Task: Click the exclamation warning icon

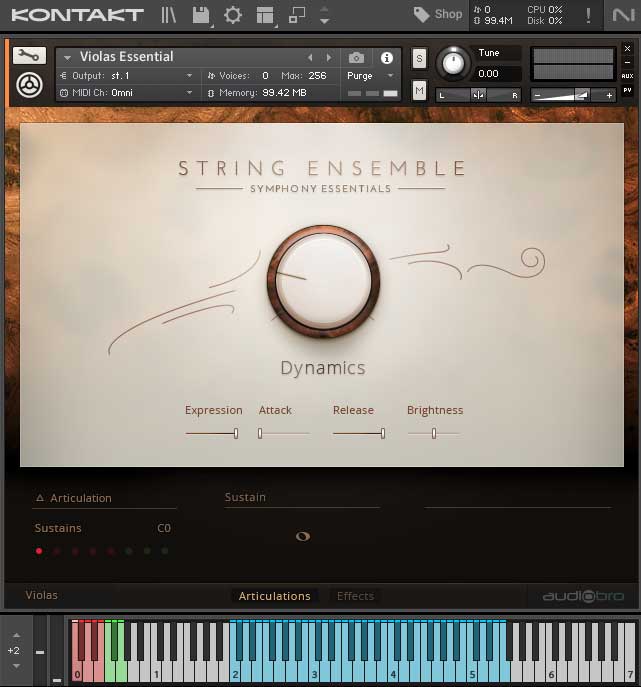Action: [x=588, y=15]
